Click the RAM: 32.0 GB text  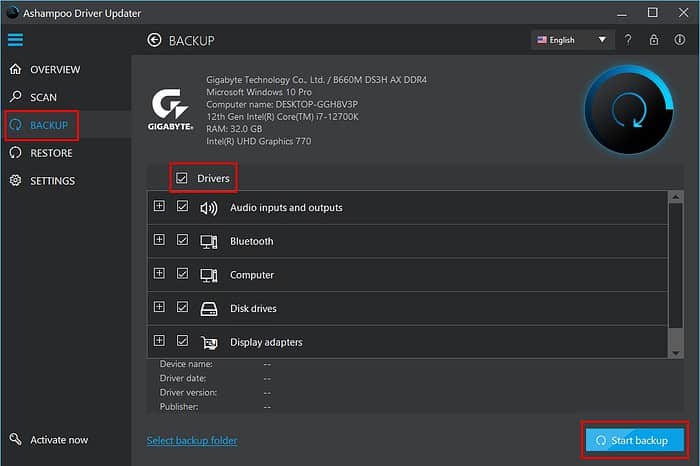pyautogui.click(x=234, y=129)
